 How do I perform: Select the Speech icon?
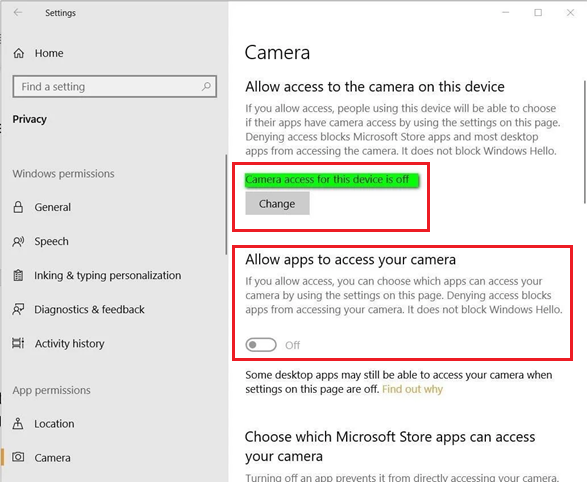[x=18, y=241]
